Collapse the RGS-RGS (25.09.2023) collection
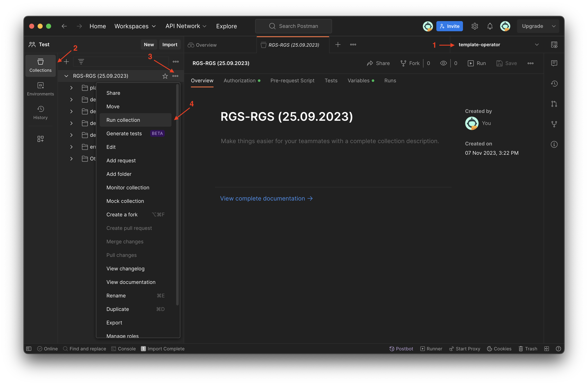This screenshot has height=385, width=588. [66, 76]
